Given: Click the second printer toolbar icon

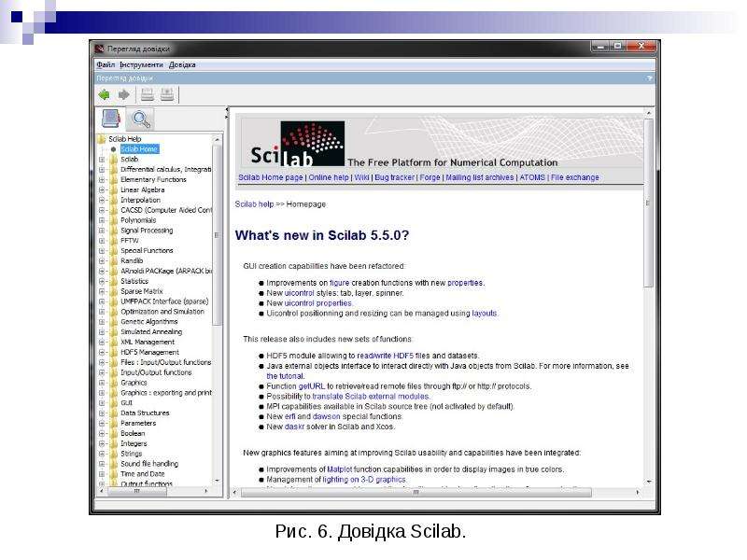Looking at the screenshot, I should 167,94.
